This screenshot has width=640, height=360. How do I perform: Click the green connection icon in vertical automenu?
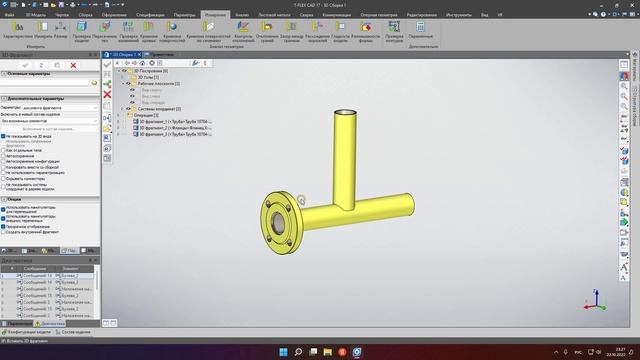point(107,84)
